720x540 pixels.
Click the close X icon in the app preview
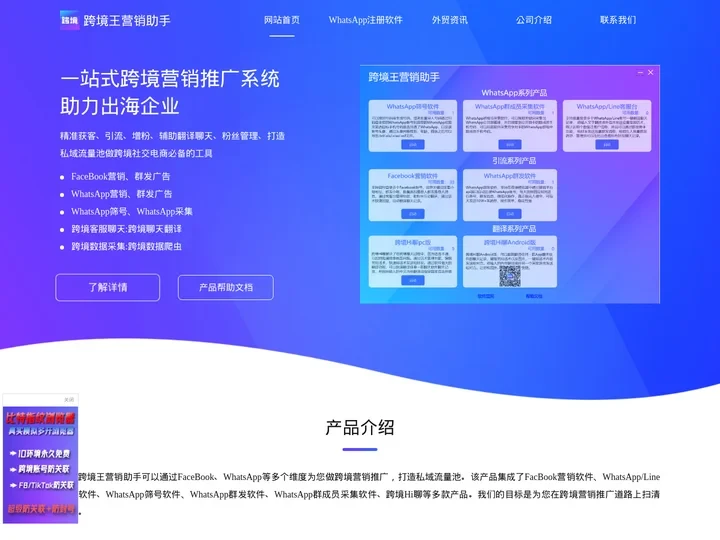[651, 73]
